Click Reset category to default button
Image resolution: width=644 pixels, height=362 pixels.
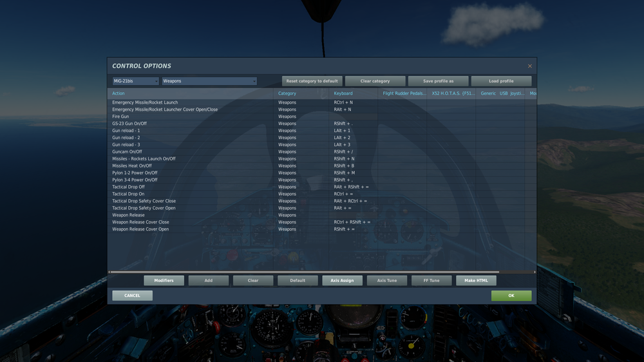pyautogui.click(x=312, y=81)
